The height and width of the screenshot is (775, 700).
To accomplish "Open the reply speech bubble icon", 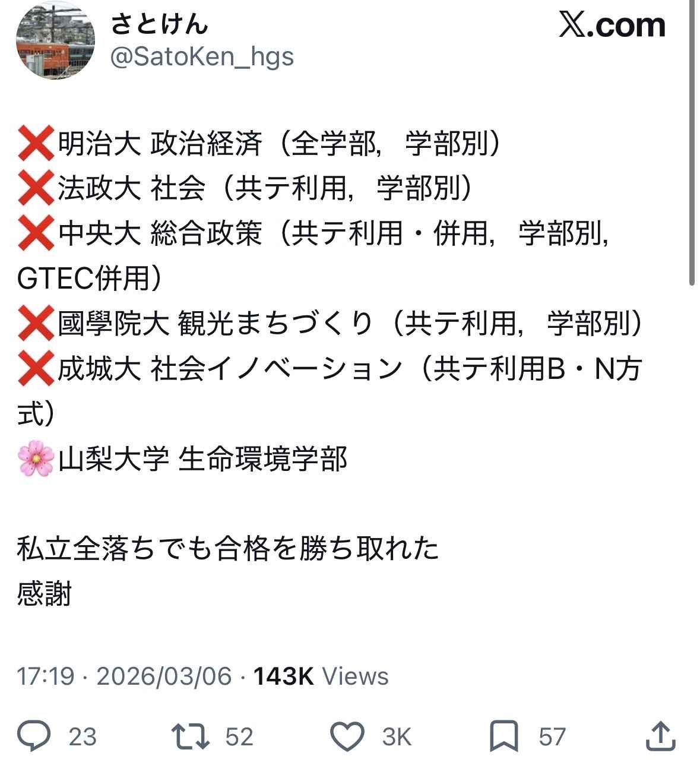I will [x=33, y=736].
